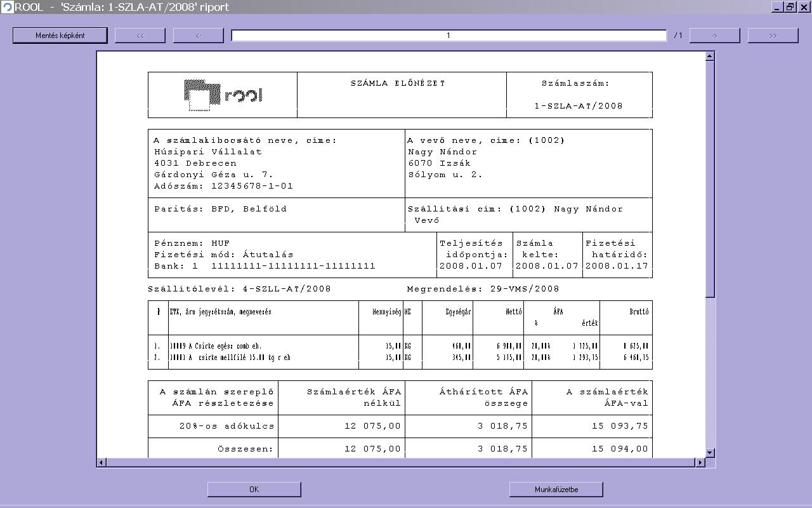Click the 'SZÁMLA ELŐNÉZET' heading
The image size is (812, 508).
pos(398,83)
